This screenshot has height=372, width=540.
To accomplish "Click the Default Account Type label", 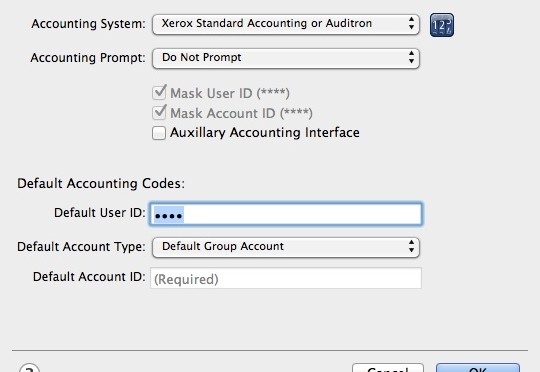I will 81,247.
